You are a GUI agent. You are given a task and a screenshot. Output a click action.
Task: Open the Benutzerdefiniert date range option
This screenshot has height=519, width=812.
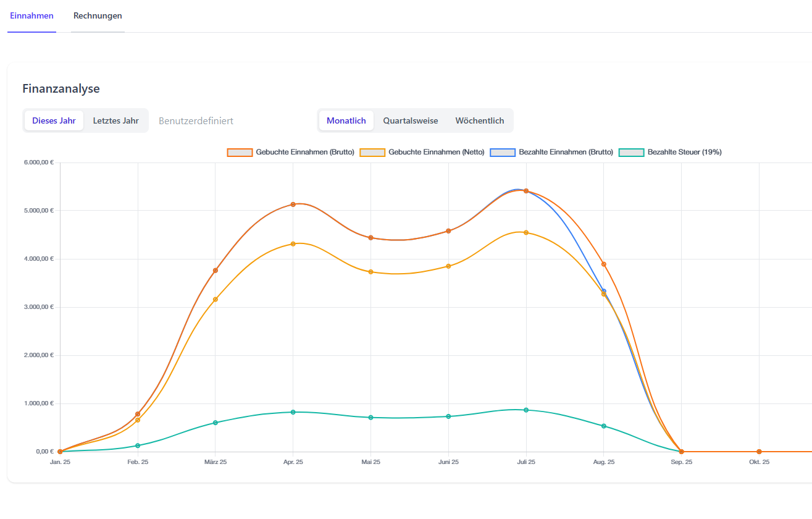click(196, 120)
